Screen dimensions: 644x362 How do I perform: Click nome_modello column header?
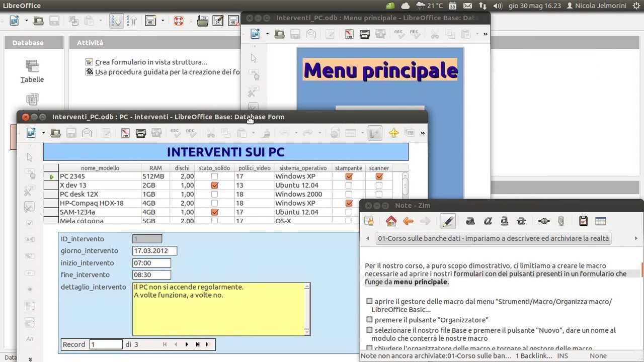(100, 168)
